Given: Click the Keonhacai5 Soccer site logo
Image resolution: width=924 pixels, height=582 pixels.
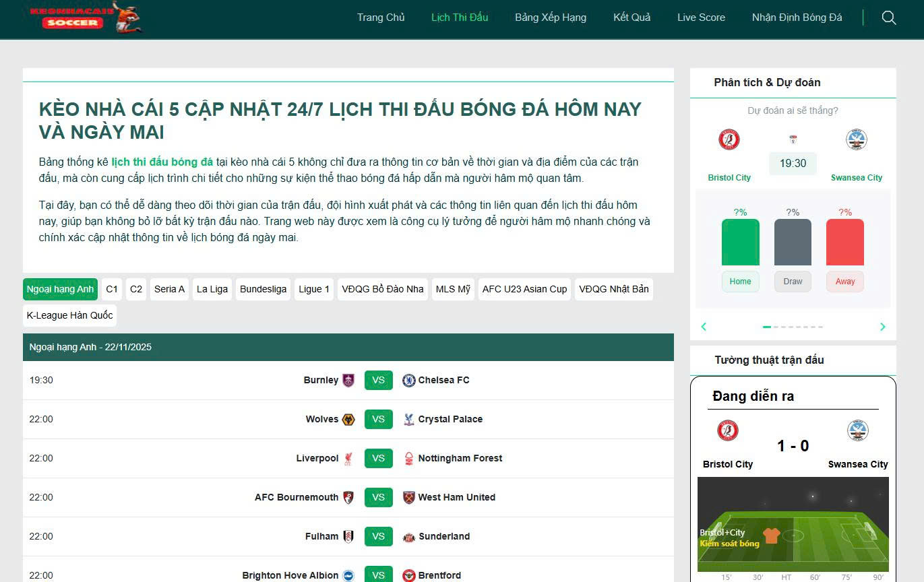Looking at the screenshot, I should tap(86, 18).
